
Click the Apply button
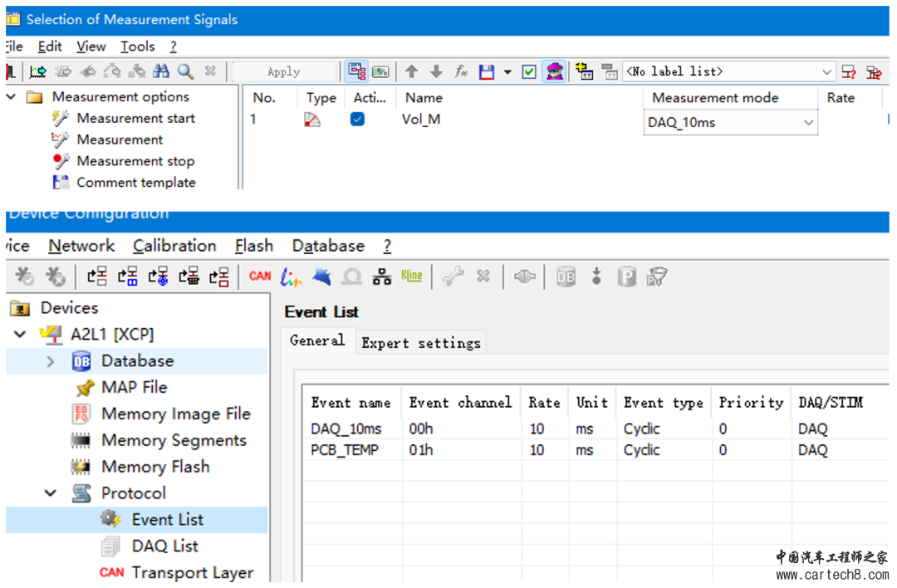(x=284, y=71)
